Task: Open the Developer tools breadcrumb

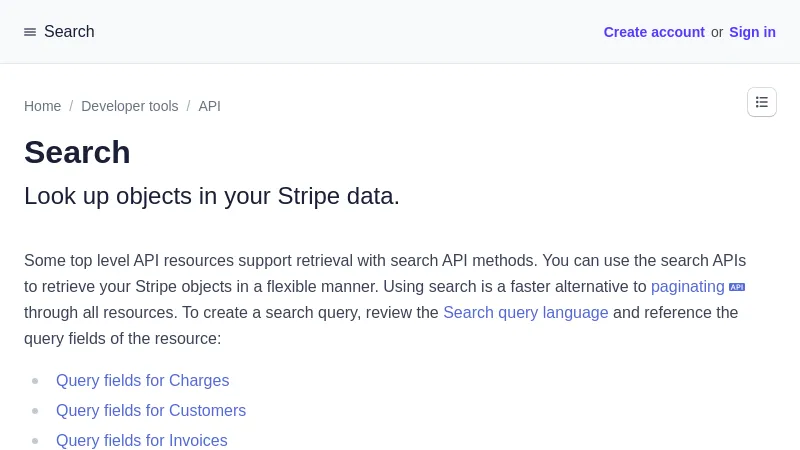Action: point(130,106)
